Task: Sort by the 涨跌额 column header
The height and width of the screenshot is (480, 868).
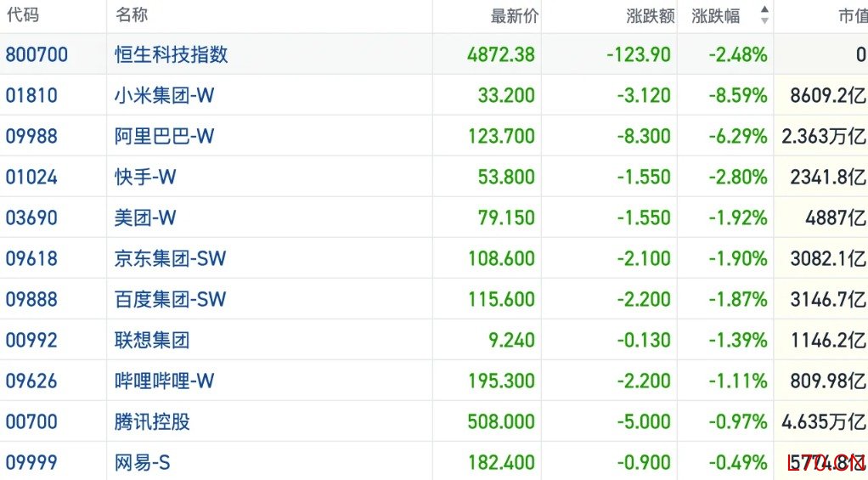Action: (651, 16)
